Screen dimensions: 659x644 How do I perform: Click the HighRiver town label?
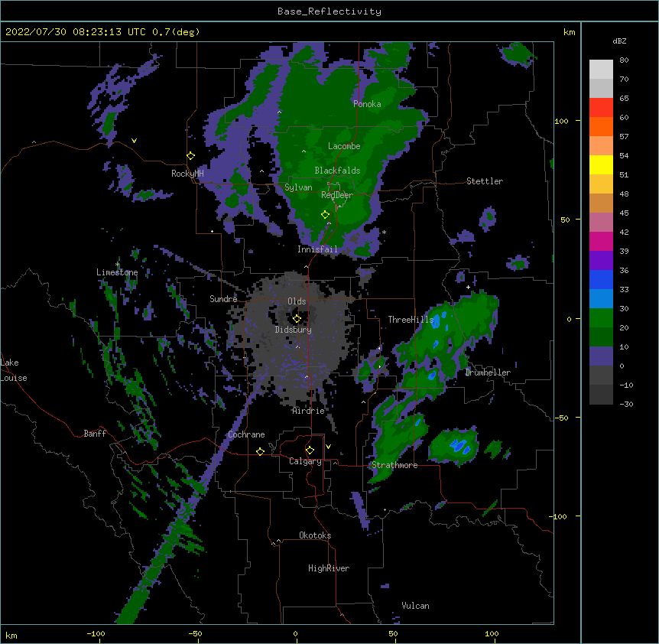click(x=329, y=568)
